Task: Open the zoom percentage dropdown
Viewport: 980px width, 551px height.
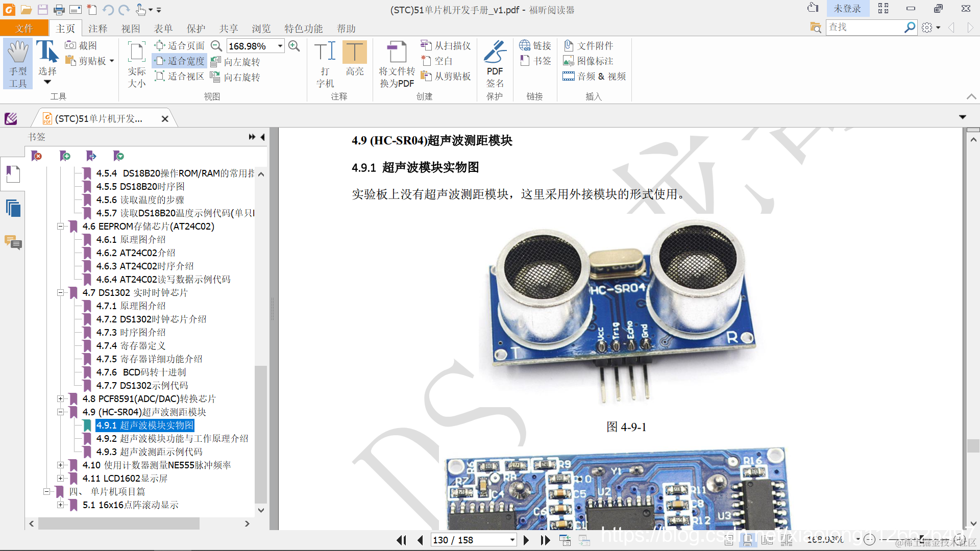Action: 280,46
